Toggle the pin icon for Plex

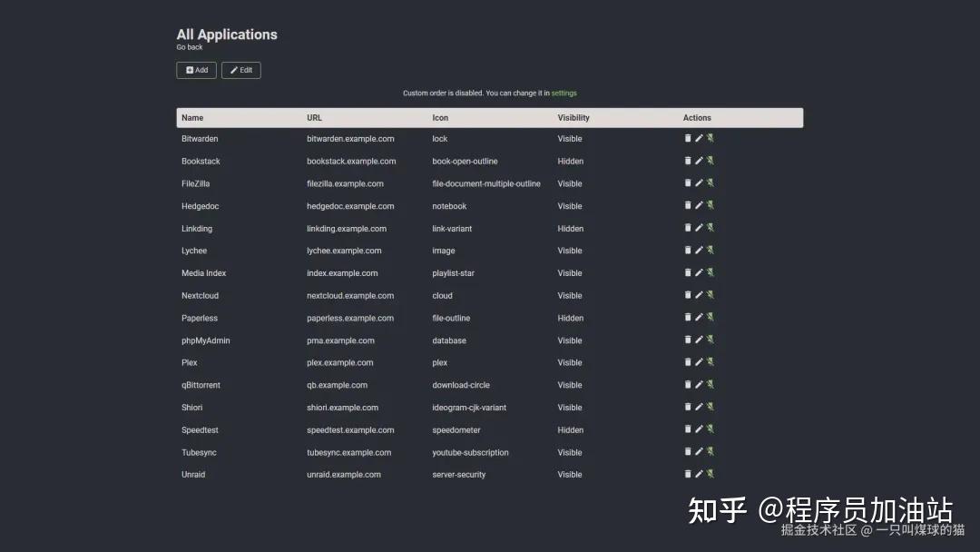[710, 362]
